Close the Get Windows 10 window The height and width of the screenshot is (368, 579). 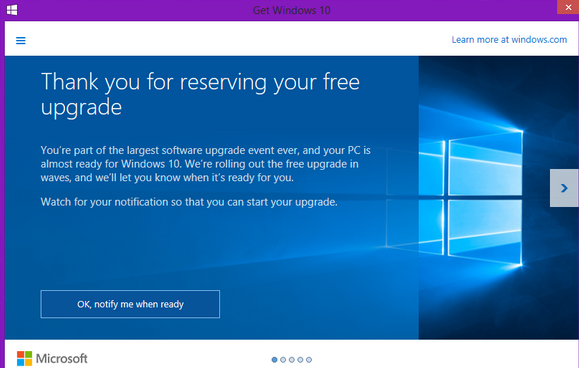tap(568, 7)
